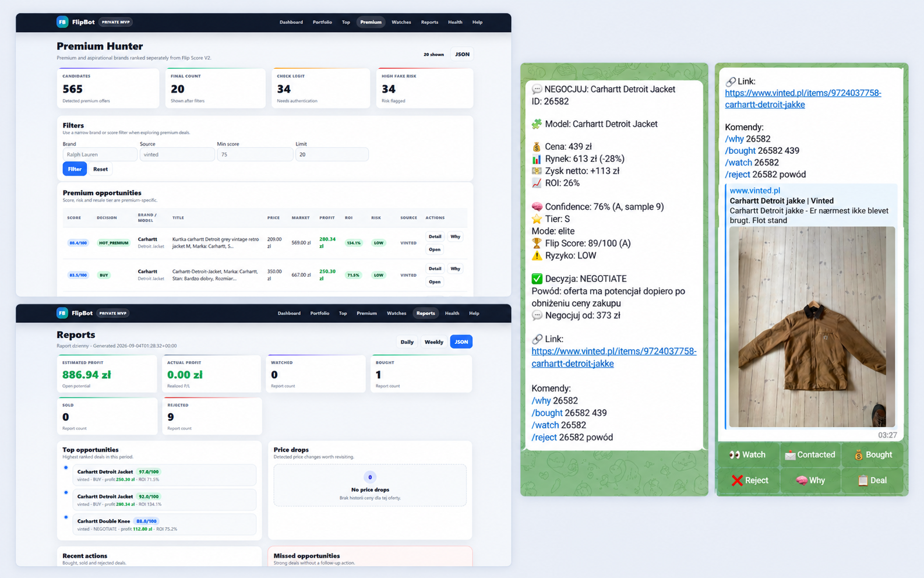Go to Portfolio from the Reports window nav
Screen dimensions: 924x578
tap(320, 313)
